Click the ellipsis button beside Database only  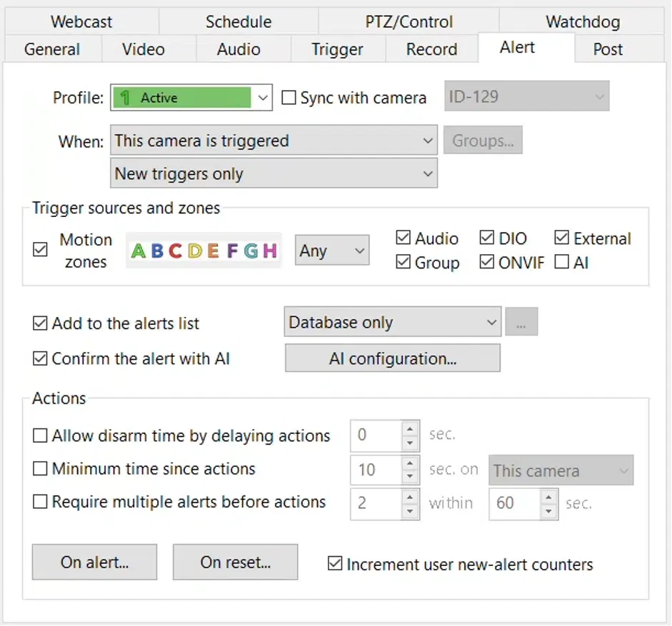pos(521,323)
